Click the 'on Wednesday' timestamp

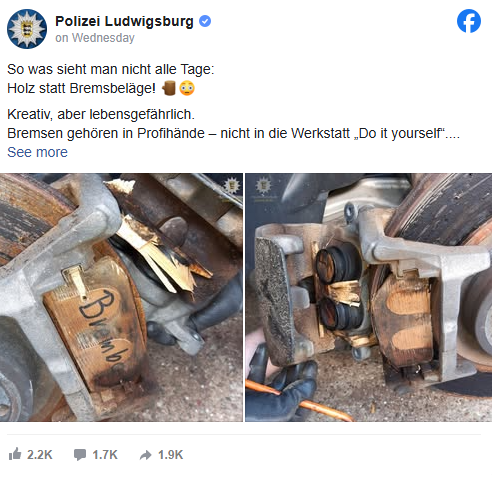(x=95, y=38)
